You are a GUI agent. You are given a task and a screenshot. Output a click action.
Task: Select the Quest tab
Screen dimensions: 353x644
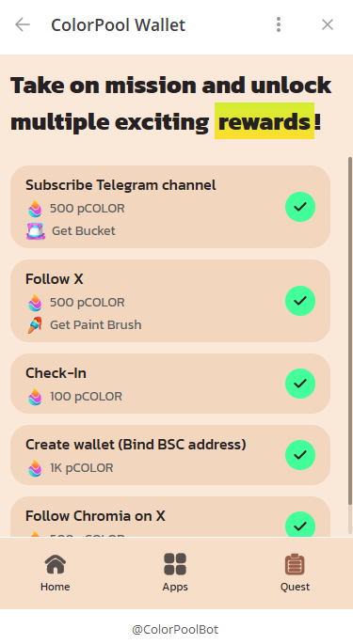(x=295, y=573)
